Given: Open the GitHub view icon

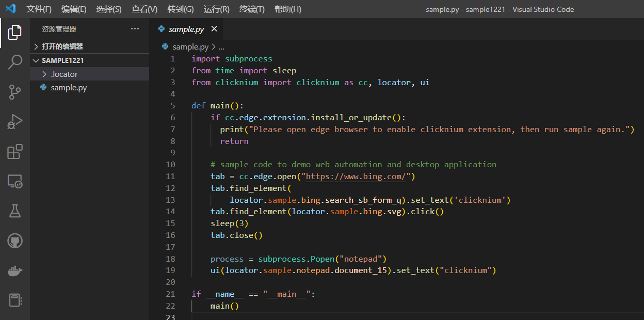Looking at the screenshot, I should [x=14, y=241].
